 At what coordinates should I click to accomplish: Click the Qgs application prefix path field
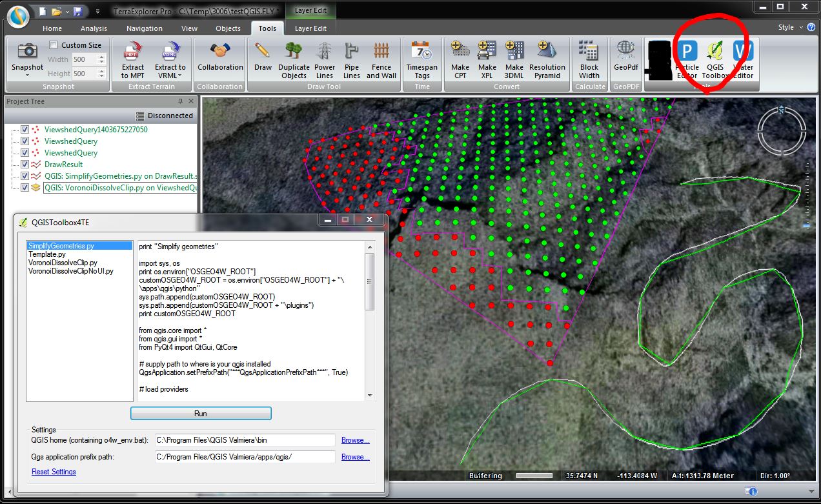[x=245, y=457]
